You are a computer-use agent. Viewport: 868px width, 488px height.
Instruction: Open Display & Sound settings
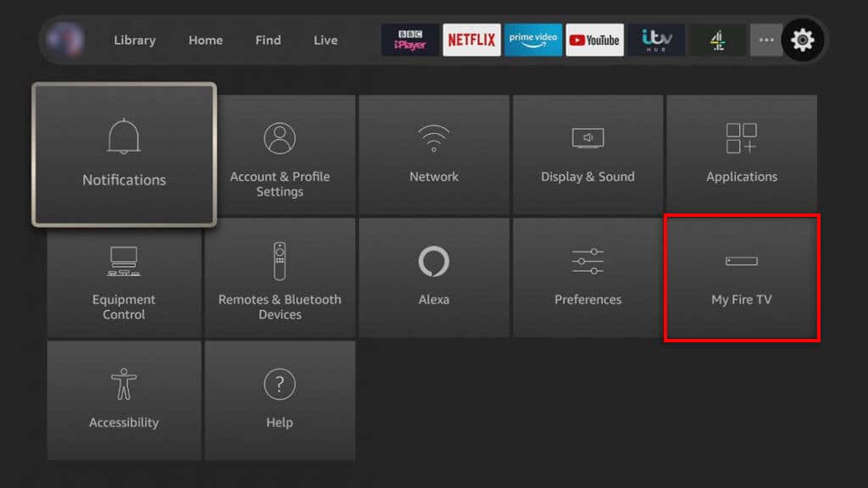point(588,155)
